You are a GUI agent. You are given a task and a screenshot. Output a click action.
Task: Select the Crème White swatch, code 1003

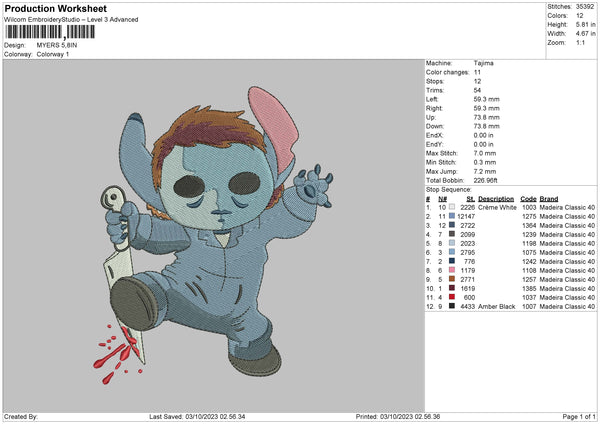pos(452,207)
